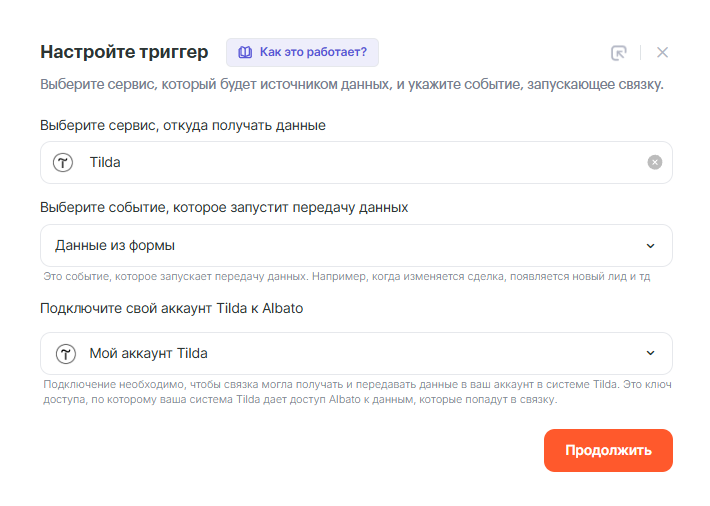Click the 'Настройте триггер' heading
710x506 pixels.
pyautogui.click(x=124, y=52)
